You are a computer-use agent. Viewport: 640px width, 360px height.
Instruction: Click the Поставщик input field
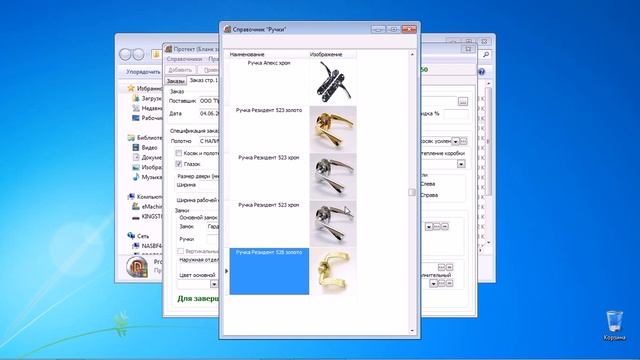[x=209, y=101]
